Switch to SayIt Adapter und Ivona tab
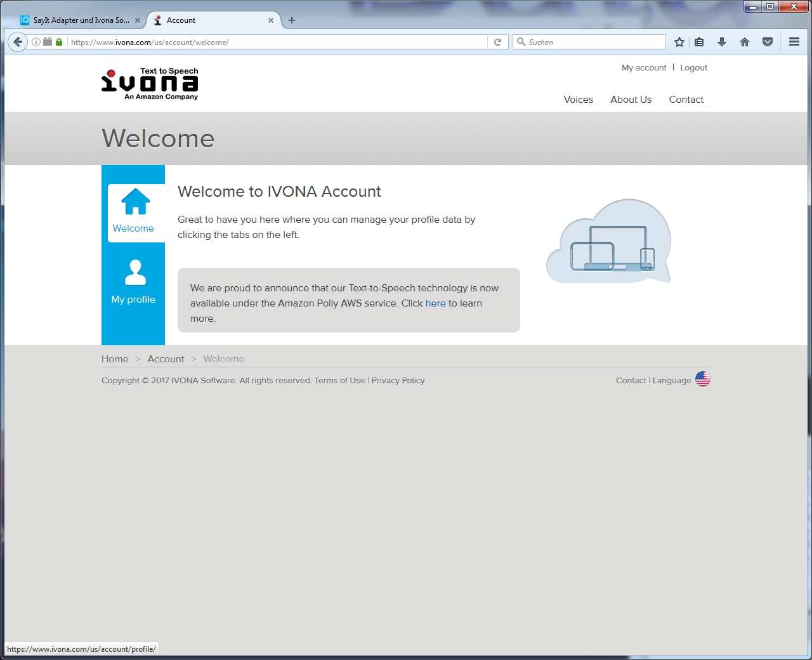Viewport: 812px width, 660px height. (81, 20)
